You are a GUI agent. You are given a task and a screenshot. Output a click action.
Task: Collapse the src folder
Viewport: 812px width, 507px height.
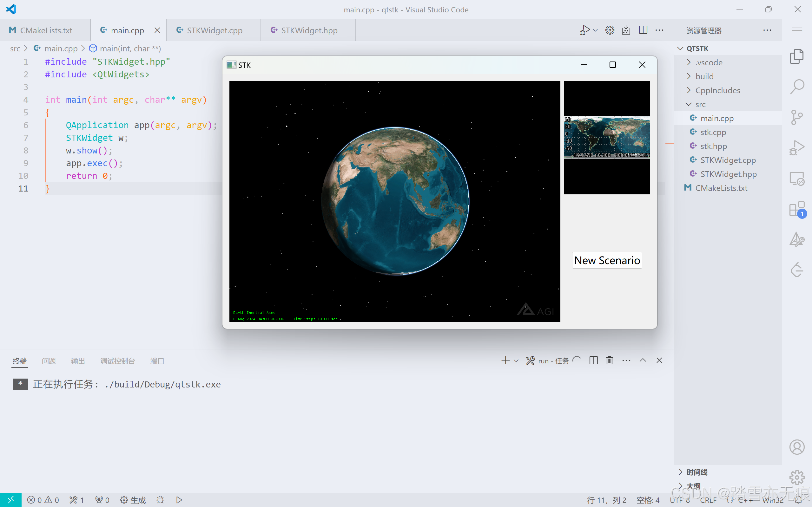point(728,104)
